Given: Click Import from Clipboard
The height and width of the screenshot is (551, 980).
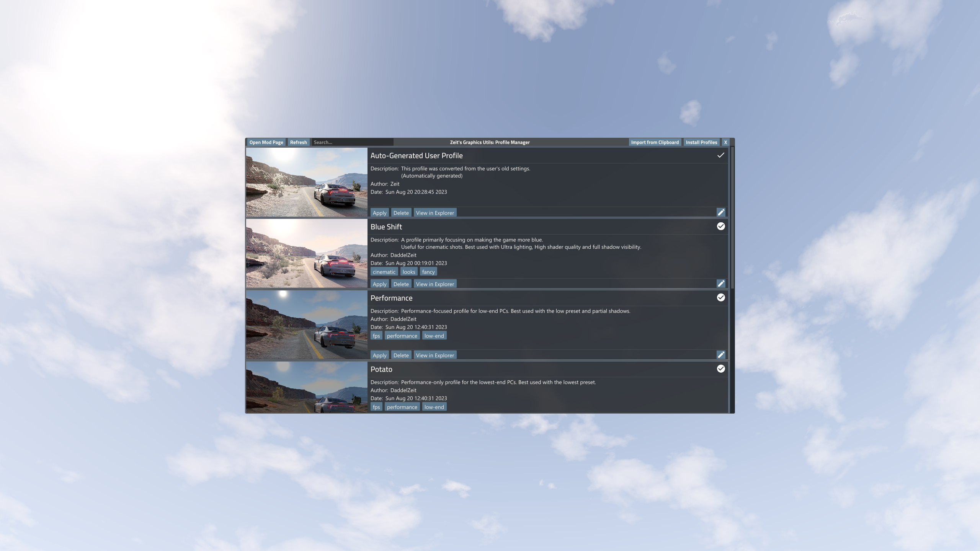Looking at the screenshot, I should (x=655, y=142).
